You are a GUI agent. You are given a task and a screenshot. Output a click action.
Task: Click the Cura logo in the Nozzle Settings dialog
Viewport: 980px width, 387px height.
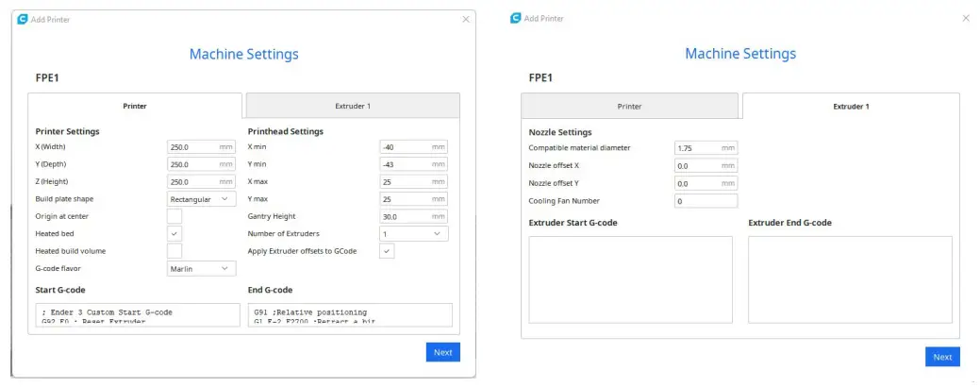515,18
